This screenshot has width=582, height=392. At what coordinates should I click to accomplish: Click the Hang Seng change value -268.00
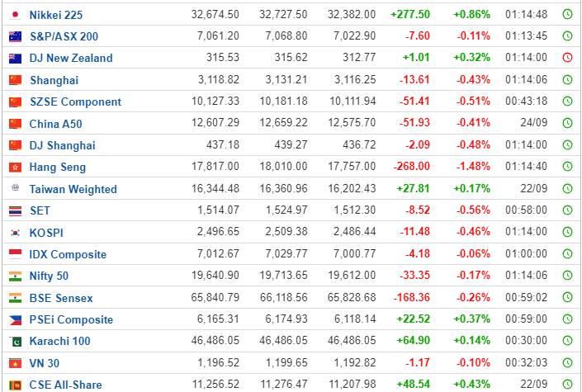pyautogui.click(x=412, y=167)
